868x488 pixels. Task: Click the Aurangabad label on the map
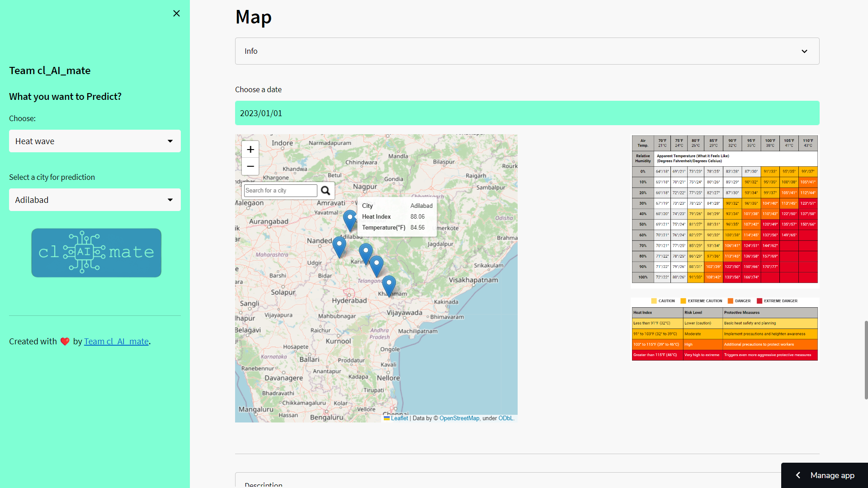tap(269, 222)
